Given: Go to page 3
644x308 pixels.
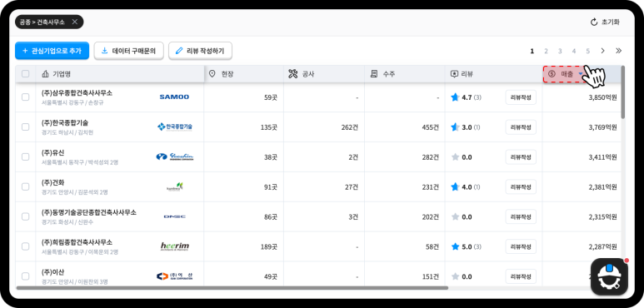Looking at the screenshot, I should tap(560, 52).
